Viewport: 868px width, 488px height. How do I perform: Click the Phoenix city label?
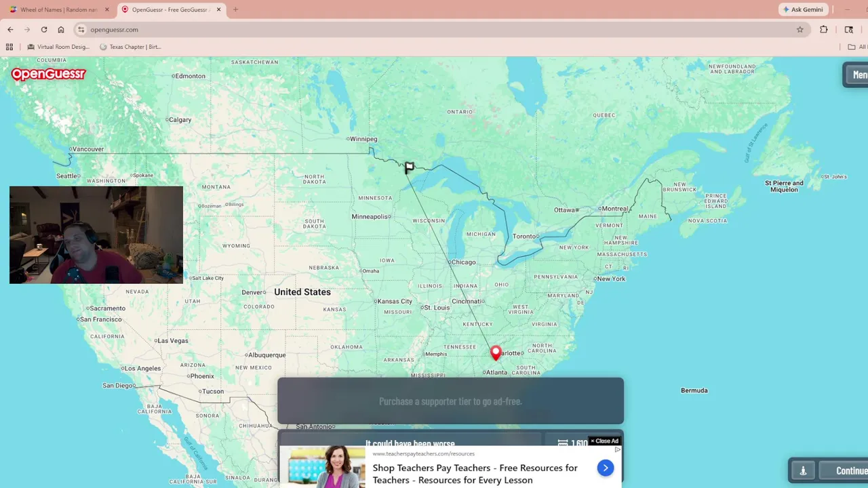coord(201,376)
